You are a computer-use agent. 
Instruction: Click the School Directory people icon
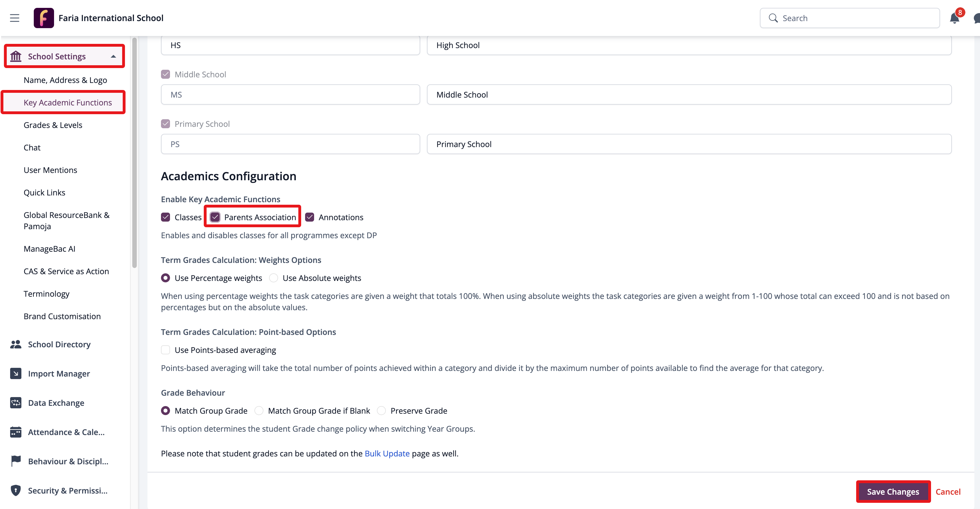pyautogui.click(x=15, y=344)
